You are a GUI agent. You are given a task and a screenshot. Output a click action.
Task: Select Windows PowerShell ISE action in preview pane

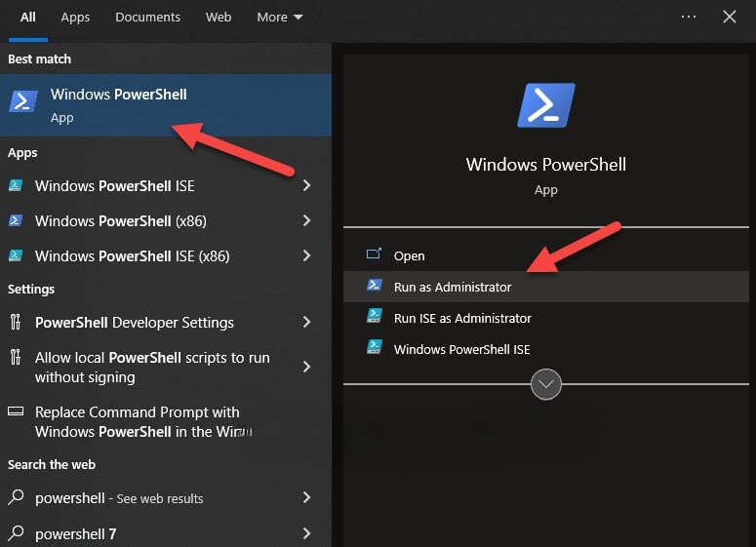tap(546, 349)
